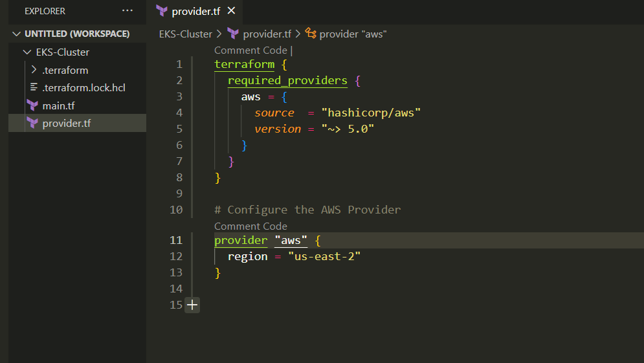Click the Terraform icon beside main.tf
This screenshot has height=363, width=644.
coord(32,105)
